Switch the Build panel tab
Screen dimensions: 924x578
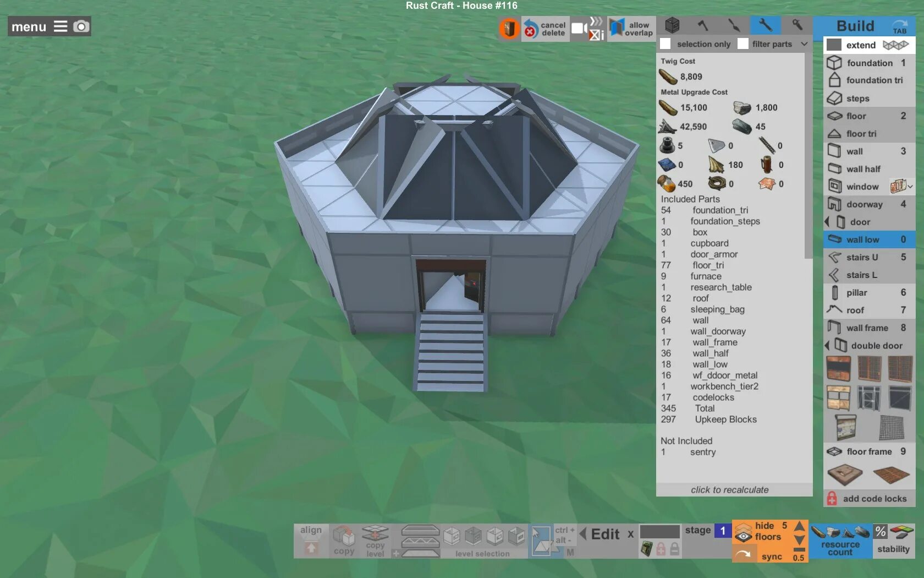[900, 26]
